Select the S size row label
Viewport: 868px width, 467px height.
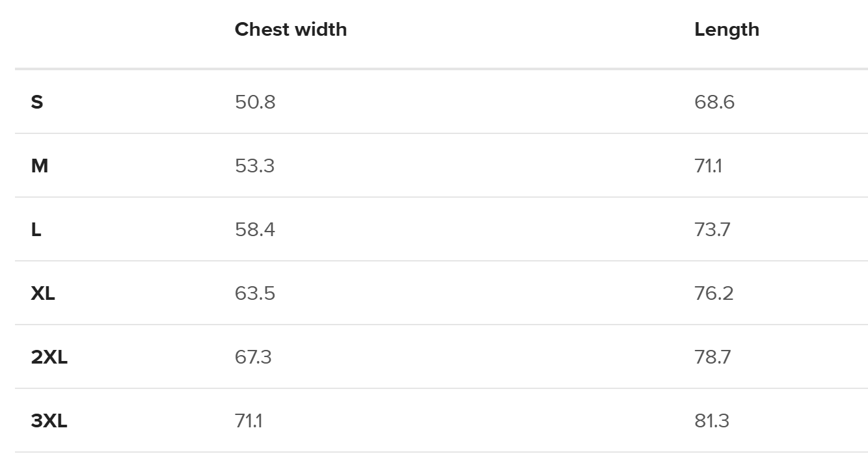coord(37,102)
